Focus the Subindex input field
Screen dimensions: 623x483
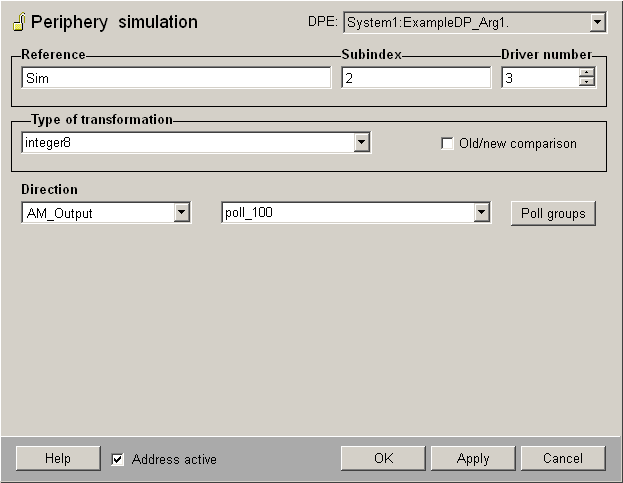[x=415, y=78]
